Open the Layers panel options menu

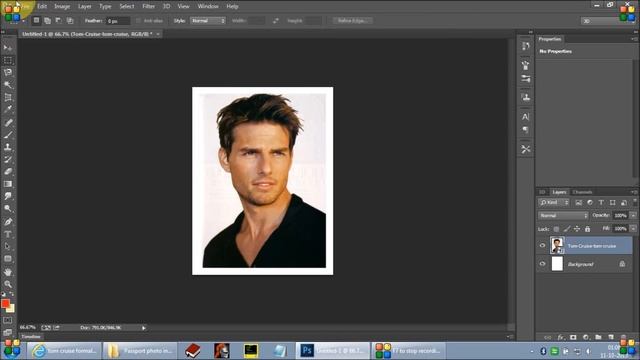click(x=633, y=192)
